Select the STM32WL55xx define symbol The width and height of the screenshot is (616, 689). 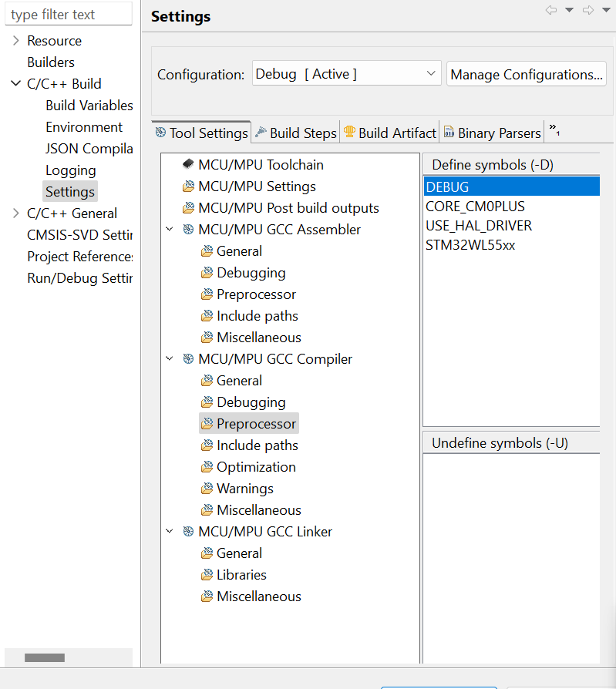pyautogui.click(x=470, y=245)
